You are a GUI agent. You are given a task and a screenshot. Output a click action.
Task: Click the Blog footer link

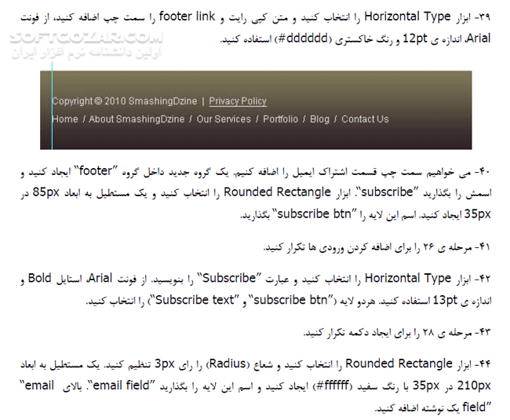[x=319, y=119]
